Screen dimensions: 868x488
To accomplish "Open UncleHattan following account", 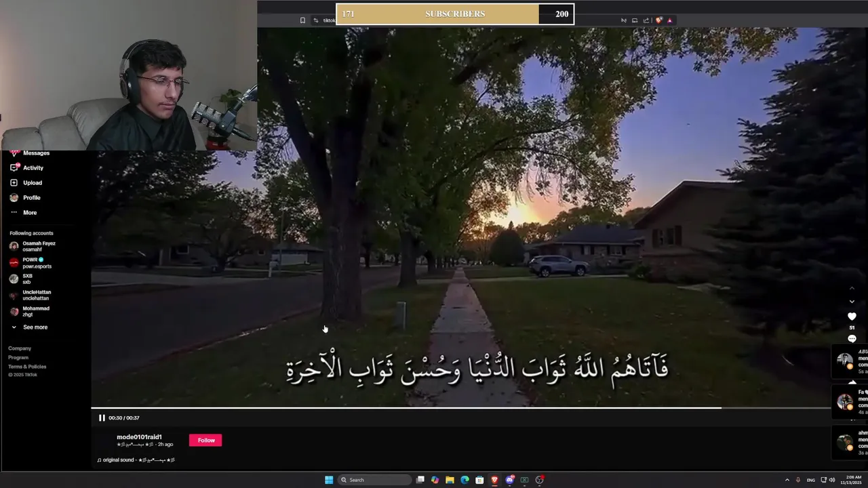I will click(30, 296).
